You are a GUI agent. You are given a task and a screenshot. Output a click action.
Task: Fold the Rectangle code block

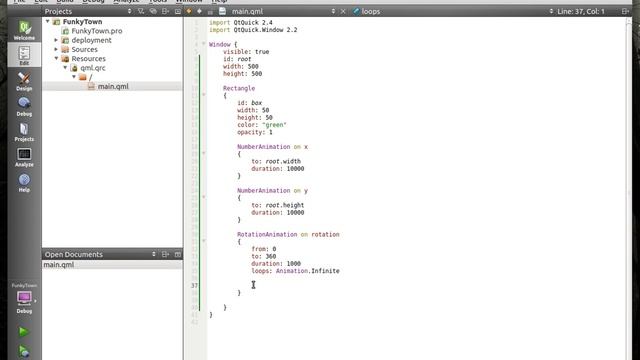click(x=203, y=95)
